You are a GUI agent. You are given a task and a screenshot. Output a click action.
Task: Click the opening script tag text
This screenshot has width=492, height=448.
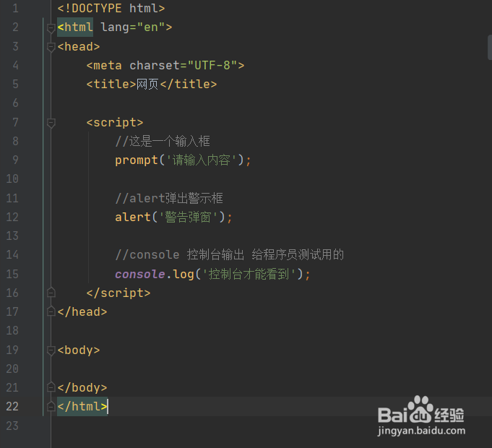(115, 122)
